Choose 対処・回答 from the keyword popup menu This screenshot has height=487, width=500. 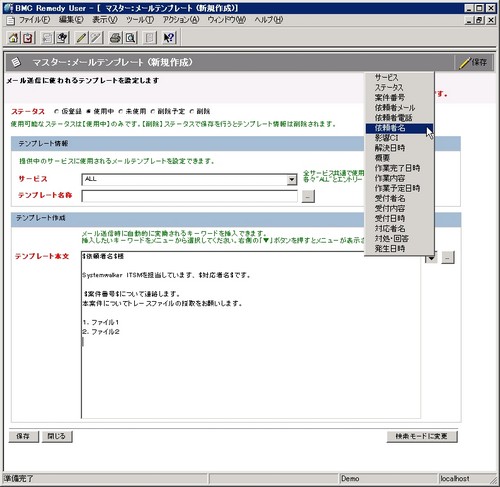[x=399, y=239]
